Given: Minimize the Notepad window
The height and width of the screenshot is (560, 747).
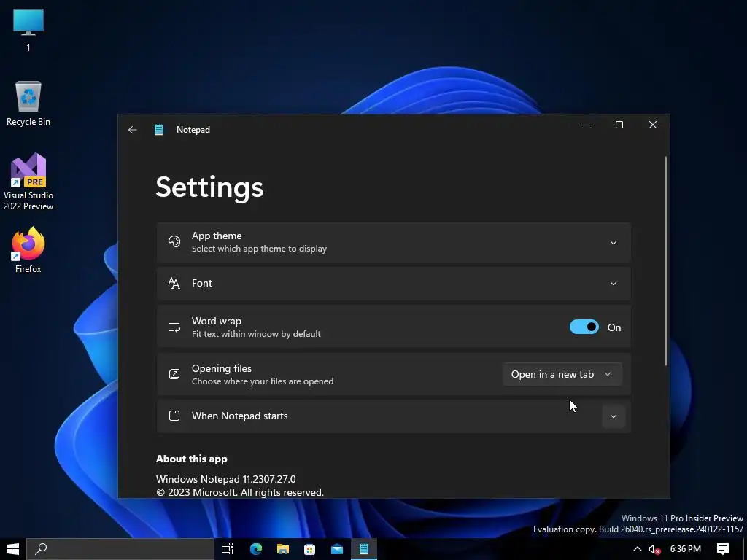Looking at the screenshot, I should 587,125.
